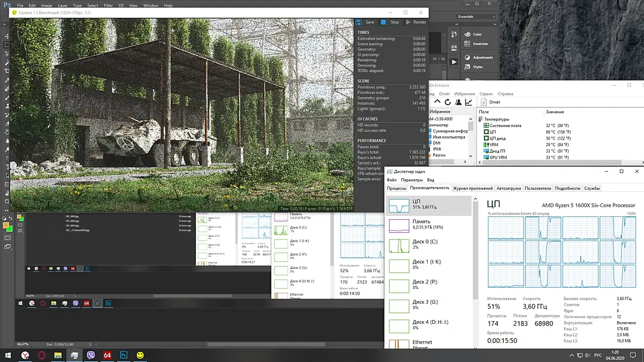Screen dimensions: 644x362
Task: Open the Essentials workspace dropdown
Action: (476, 16)
